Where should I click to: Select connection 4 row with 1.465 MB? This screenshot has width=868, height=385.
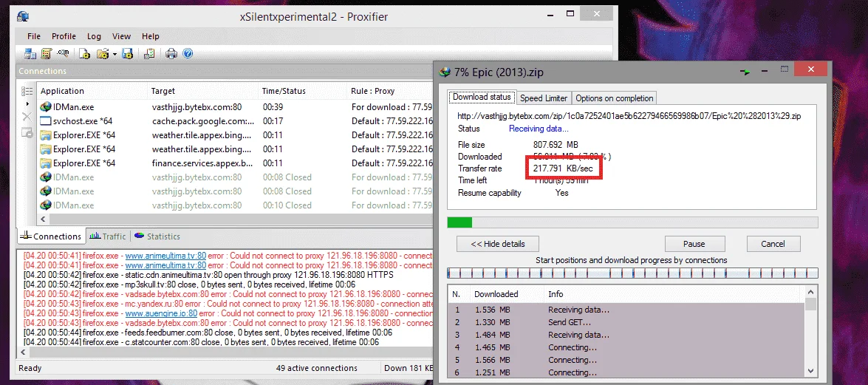(x=626, y=347)
